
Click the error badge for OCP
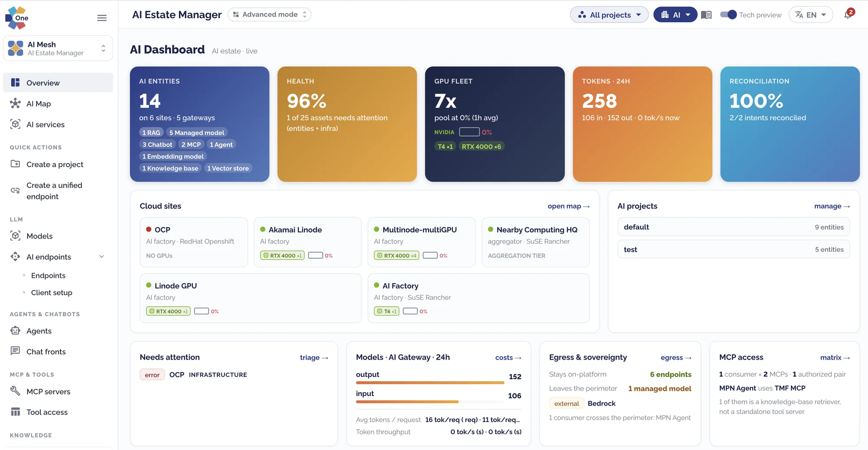tap(152, 374)
